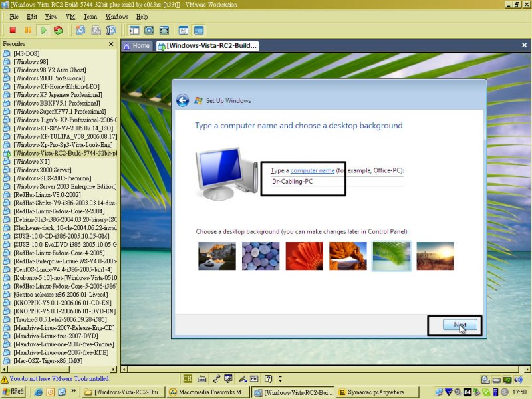Open the File menu

pyautogui.click(x=14, y=17)
